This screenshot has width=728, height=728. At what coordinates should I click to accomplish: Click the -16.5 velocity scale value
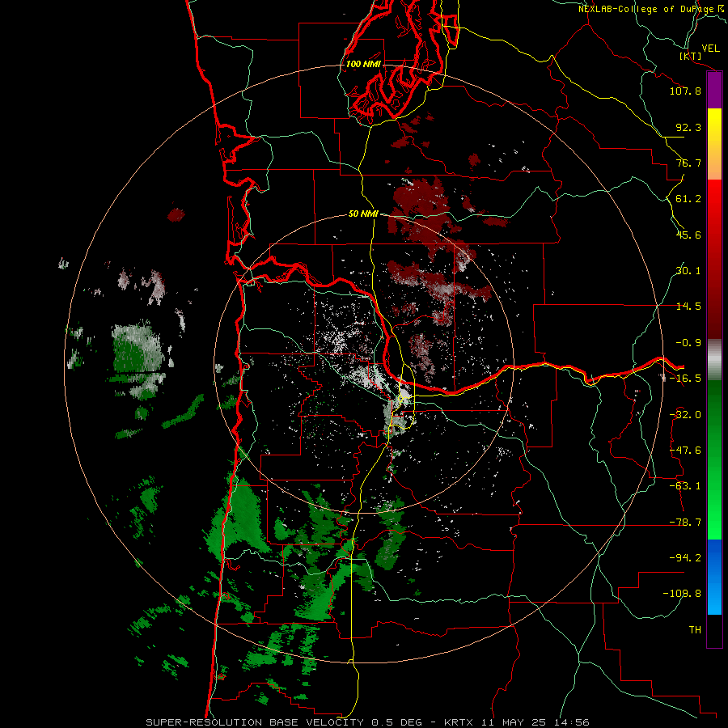[685, 379]
